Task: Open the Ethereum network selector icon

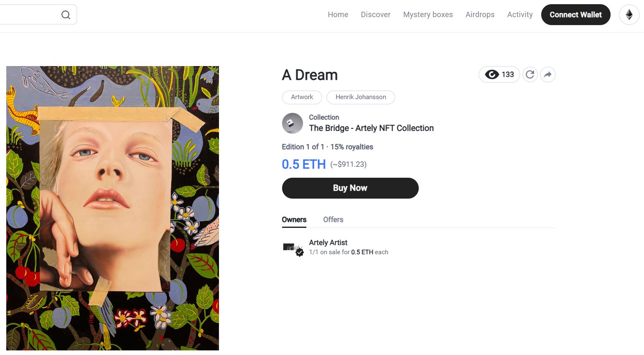Action: tap(629, 15)
